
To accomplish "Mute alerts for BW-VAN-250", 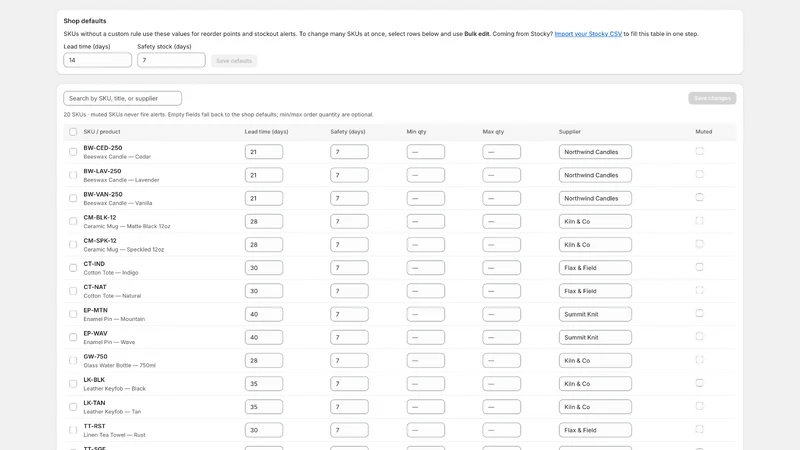I will 699,197.
